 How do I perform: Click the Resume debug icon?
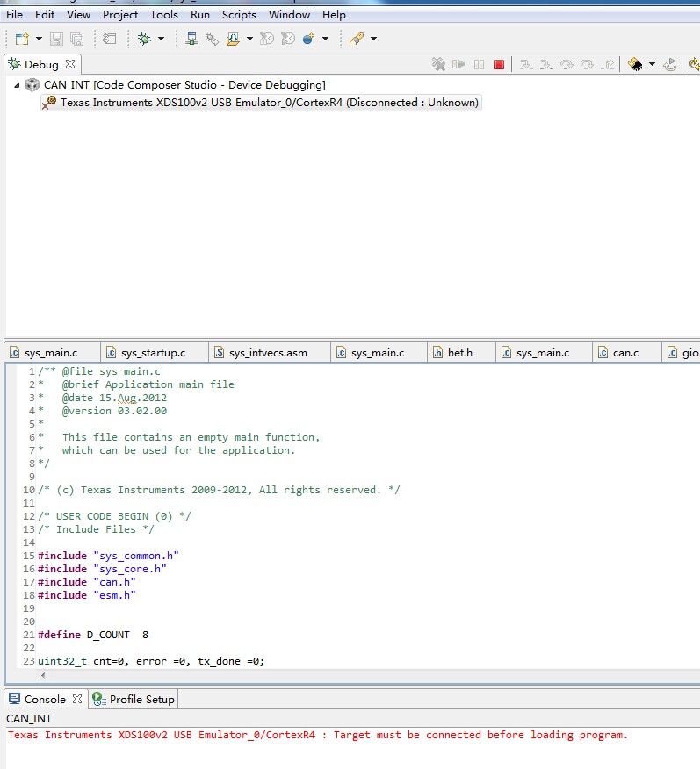click(458, 64)
